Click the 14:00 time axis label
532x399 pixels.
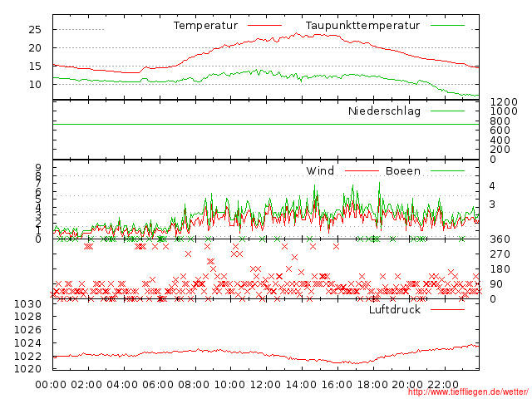click(x=301, y=385)
